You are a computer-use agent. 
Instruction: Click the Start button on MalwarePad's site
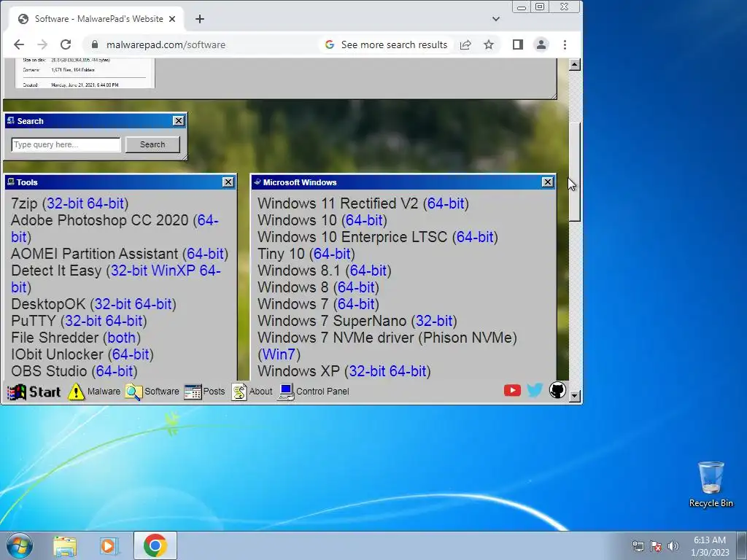tap(34, 392)
